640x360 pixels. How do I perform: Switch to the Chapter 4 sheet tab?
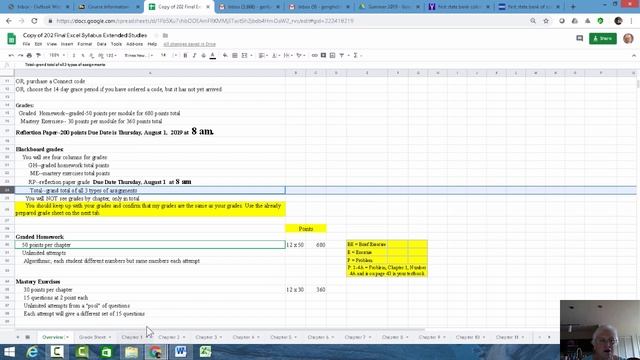pyautogui.click(x=246, y=337)
